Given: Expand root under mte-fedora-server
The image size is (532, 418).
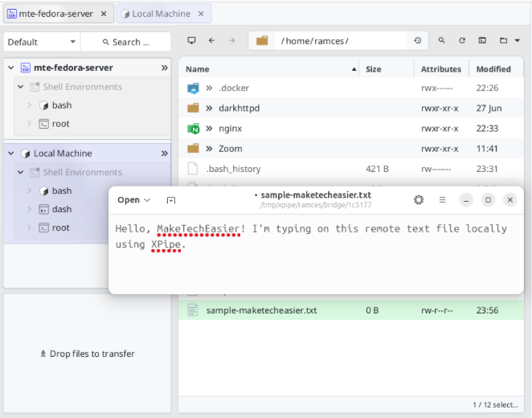Looking at the screenshot, I should click(30, 124).
